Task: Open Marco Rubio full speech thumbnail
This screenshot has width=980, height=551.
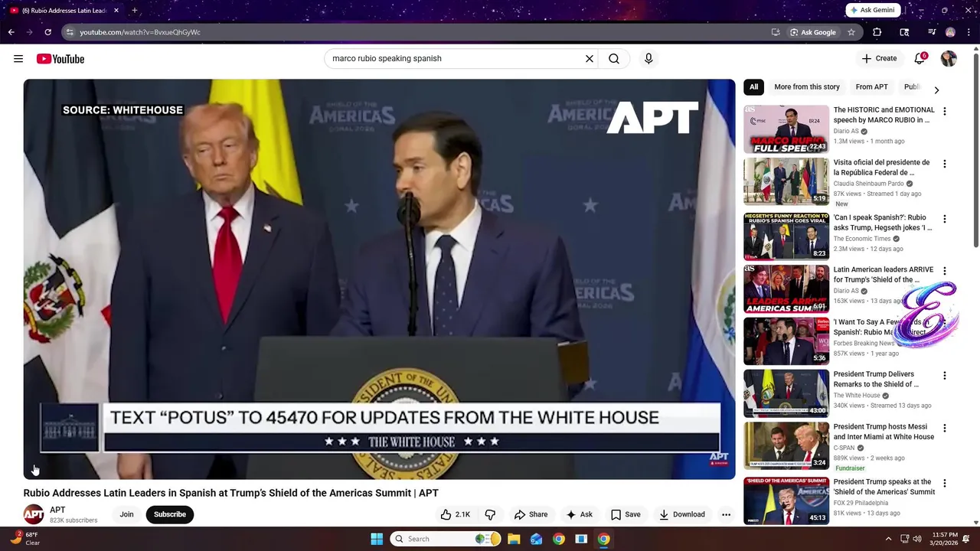Action: pyautogui.click(x=786, y=129)
